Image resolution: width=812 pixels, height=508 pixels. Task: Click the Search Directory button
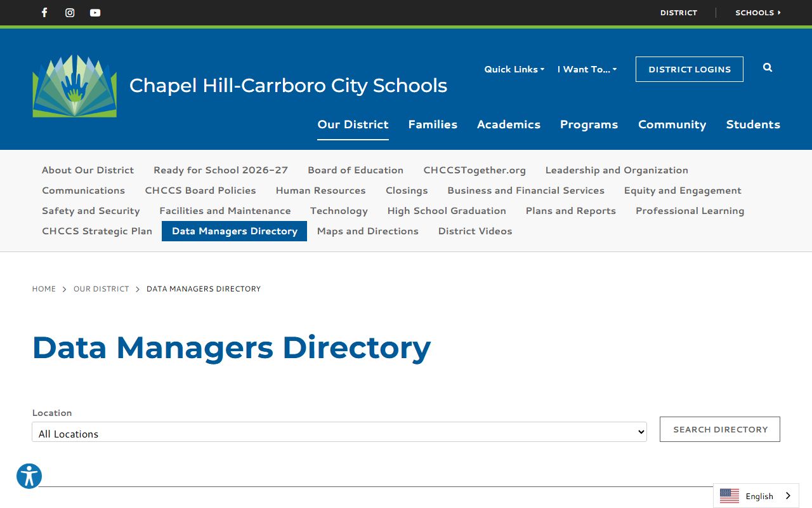(x=720, y=429)
